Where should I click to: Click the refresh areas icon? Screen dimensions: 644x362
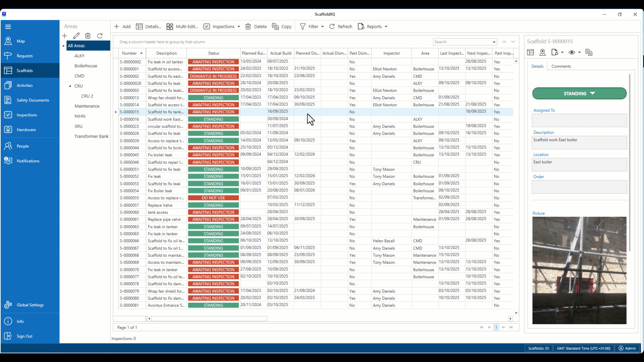[x=100, y=36]
